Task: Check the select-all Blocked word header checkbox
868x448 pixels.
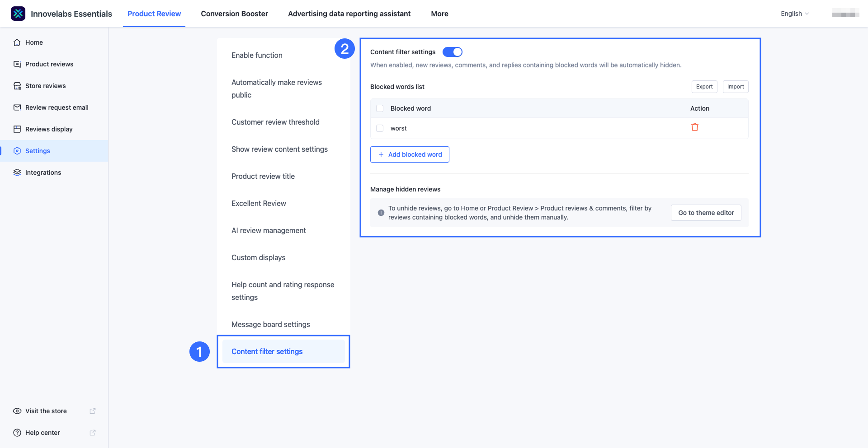Action: (x=380, y=108)
